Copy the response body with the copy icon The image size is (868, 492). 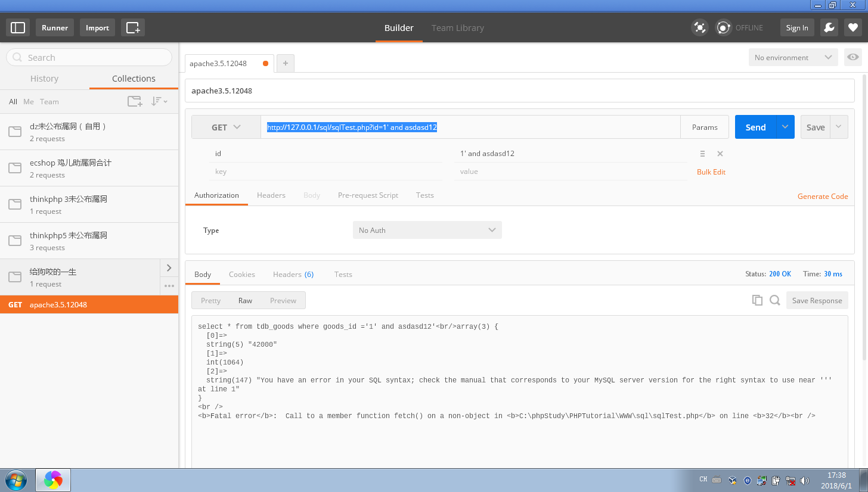point(757,300)
